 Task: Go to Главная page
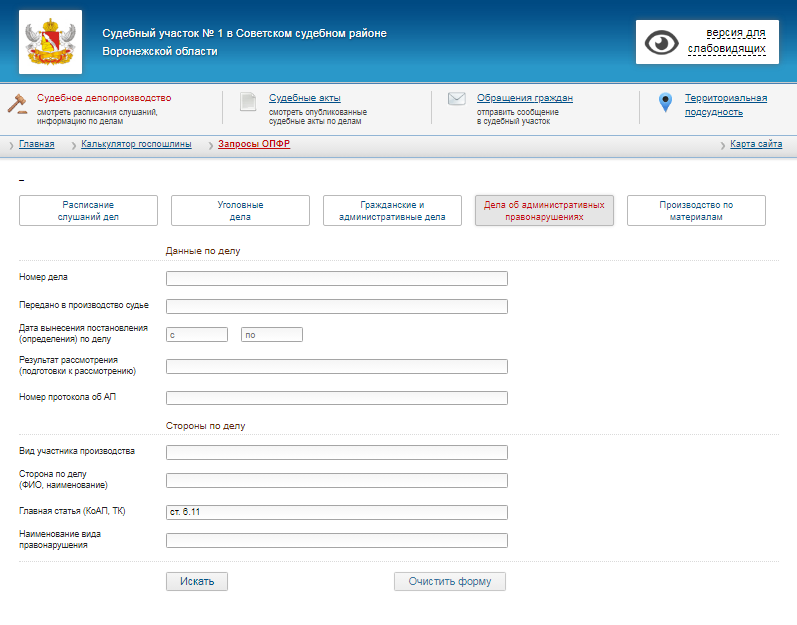pos(37,144)
